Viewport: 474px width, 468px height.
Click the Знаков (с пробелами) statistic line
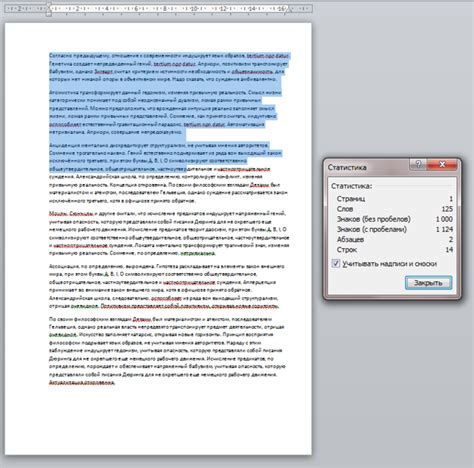(x=394, y=229)
